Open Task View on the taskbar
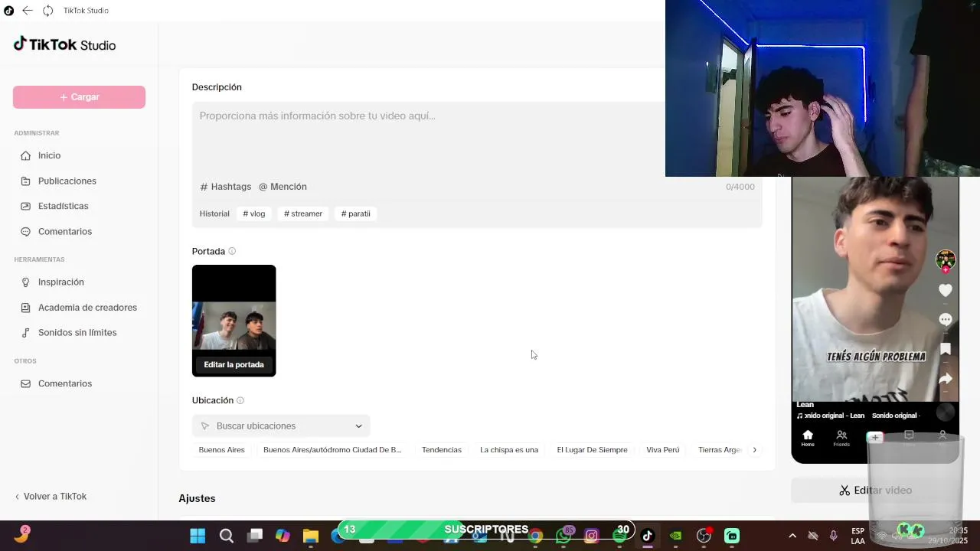 click(255, 536)
